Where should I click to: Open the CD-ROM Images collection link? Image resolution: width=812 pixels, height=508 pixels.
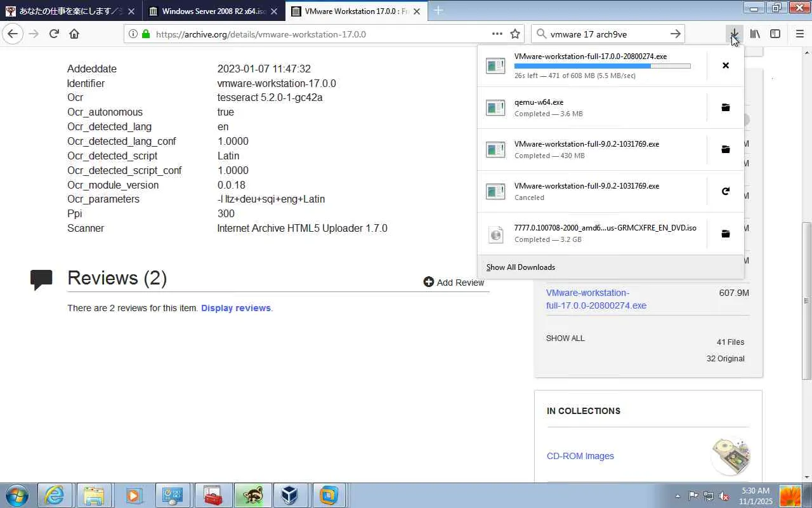pos(580,456)
